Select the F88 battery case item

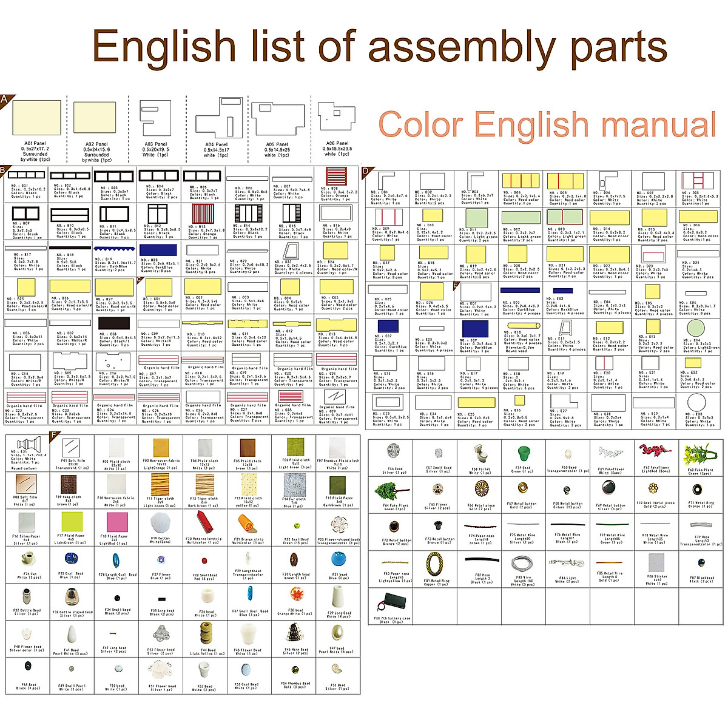(x=383, y=602)
